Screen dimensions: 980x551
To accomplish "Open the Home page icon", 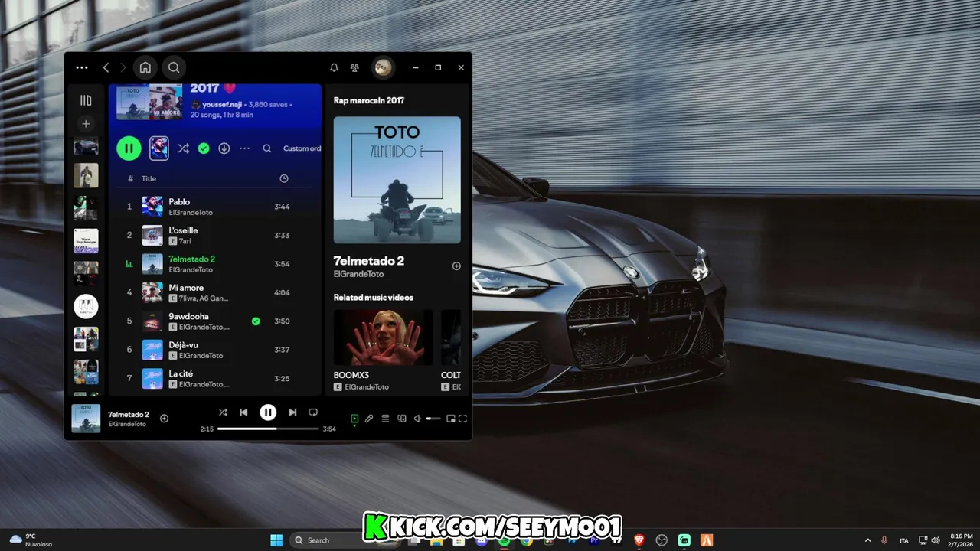I will (x=145, y=67).
